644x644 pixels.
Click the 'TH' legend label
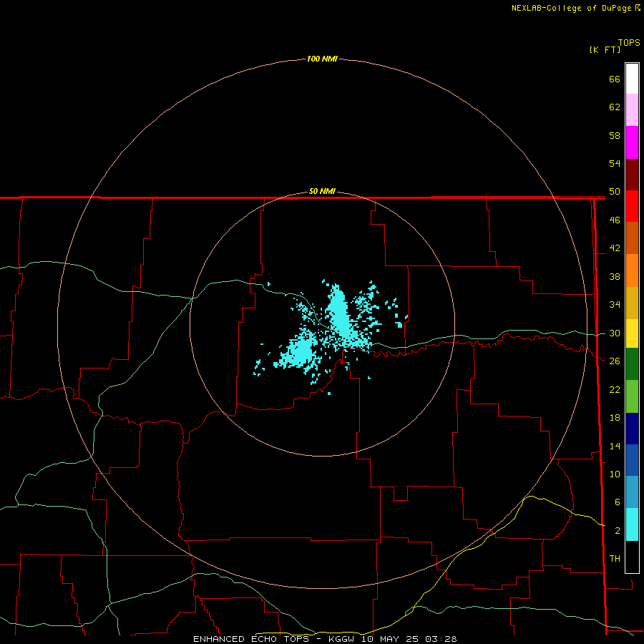pos(615,559)
